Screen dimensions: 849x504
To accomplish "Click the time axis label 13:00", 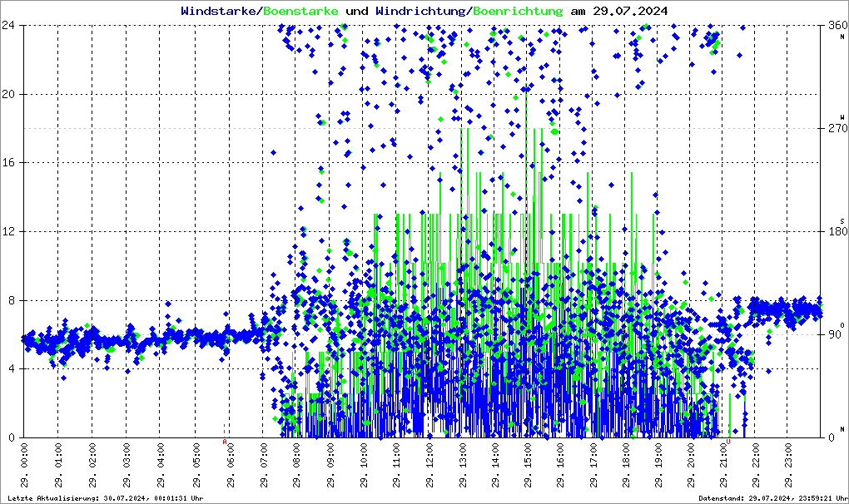I will [x=463, y=465].
